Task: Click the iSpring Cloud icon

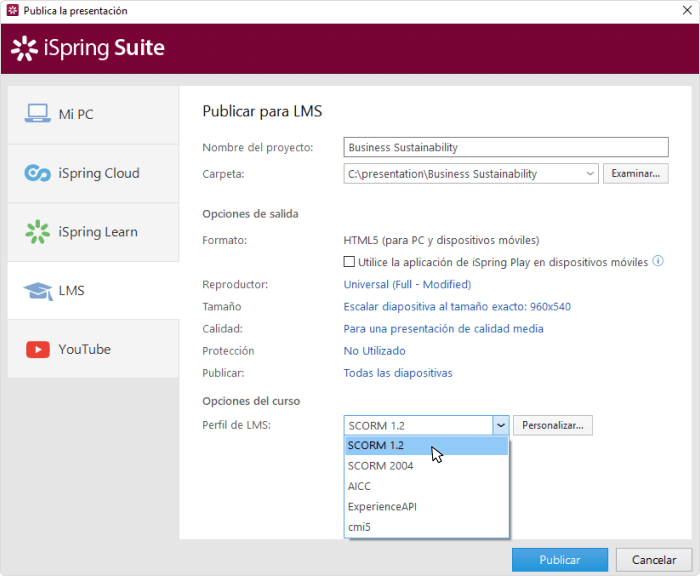Action: [38, 173]
